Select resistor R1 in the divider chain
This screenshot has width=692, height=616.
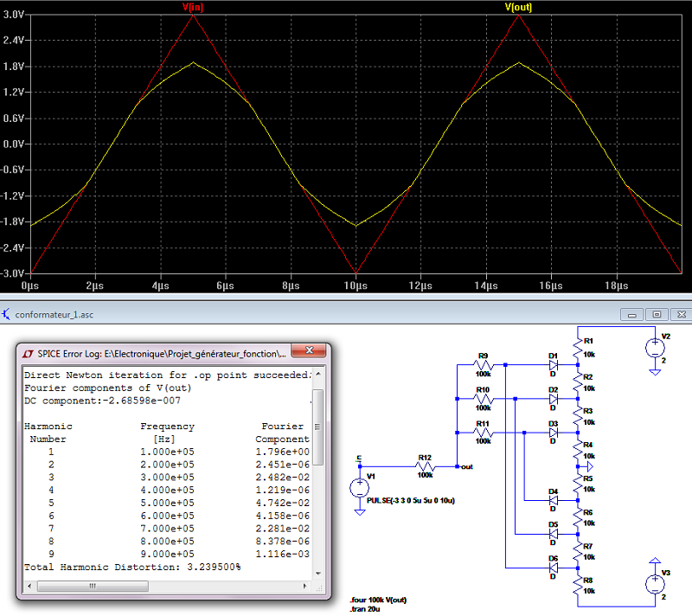(578, 348)
